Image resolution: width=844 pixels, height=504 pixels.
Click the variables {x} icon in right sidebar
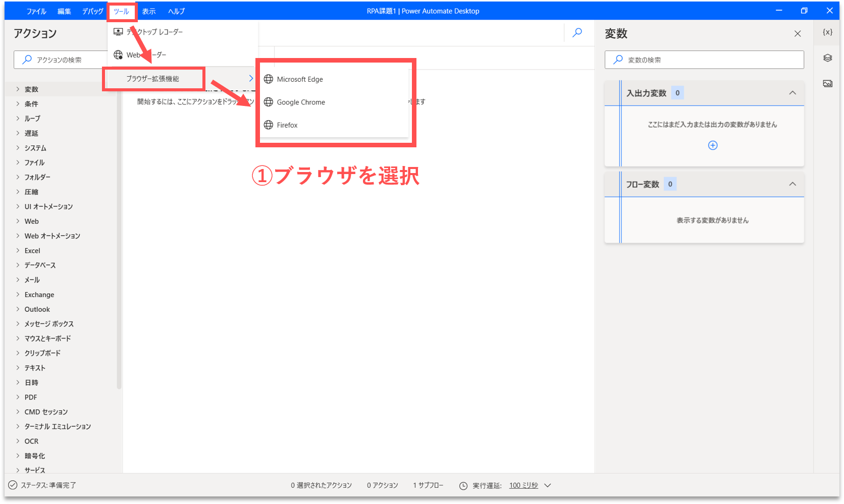[827, 32]
